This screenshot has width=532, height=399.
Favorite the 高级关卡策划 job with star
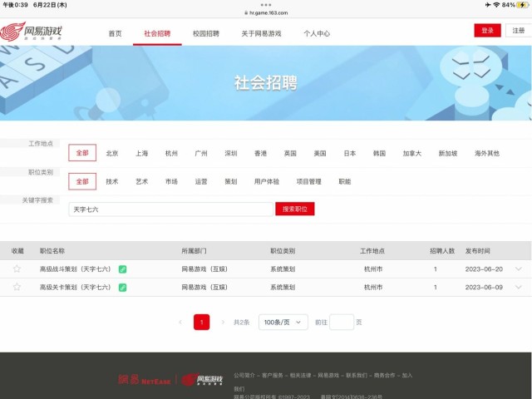coord(17,287)
